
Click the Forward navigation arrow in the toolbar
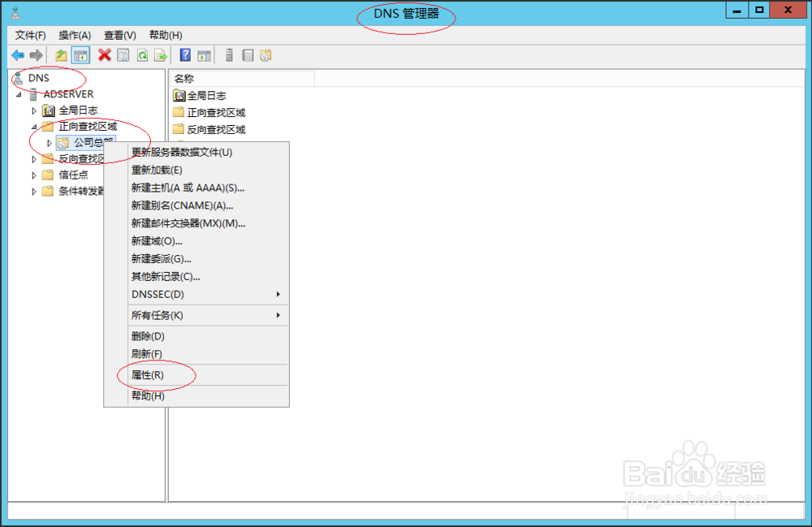pos(35,54)
